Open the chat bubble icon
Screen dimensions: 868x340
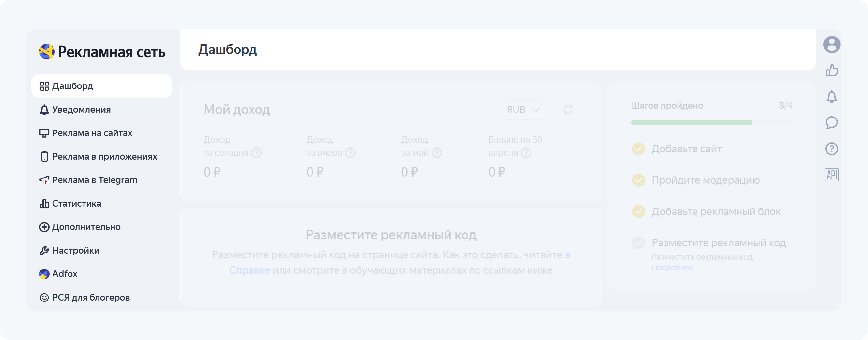pos(831,123)
